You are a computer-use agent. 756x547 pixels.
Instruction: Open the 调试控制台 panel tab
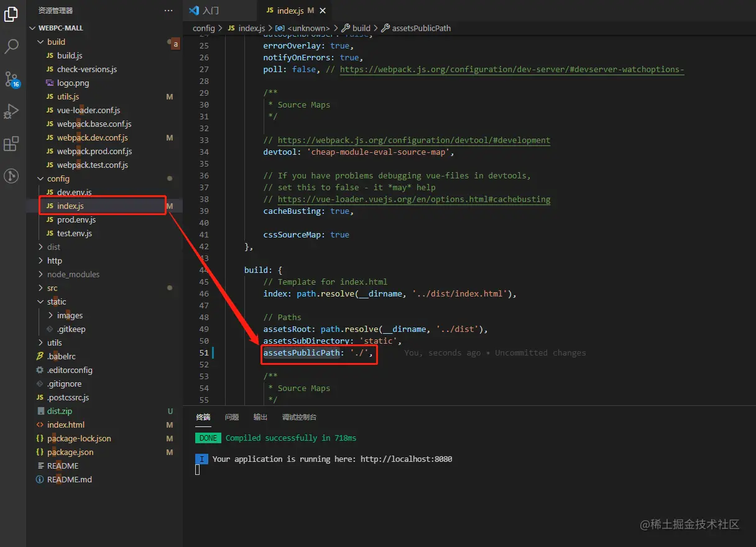299,417
